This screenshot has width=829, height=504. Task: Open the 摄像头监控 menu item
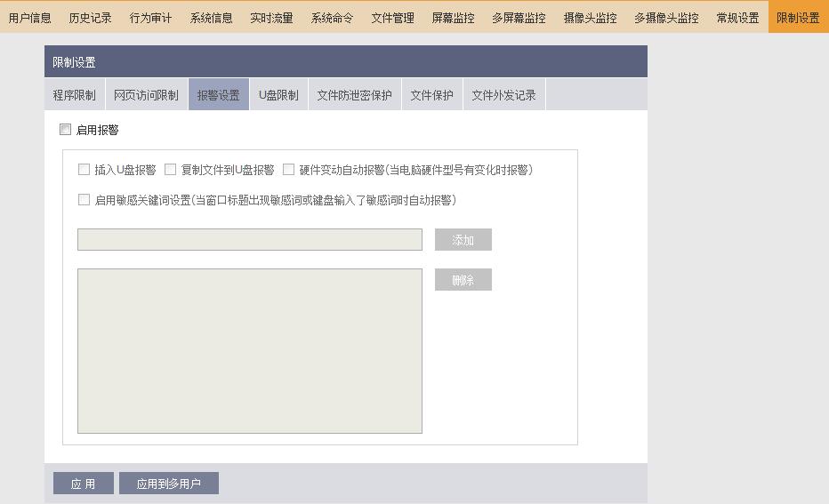coord(590,18)
